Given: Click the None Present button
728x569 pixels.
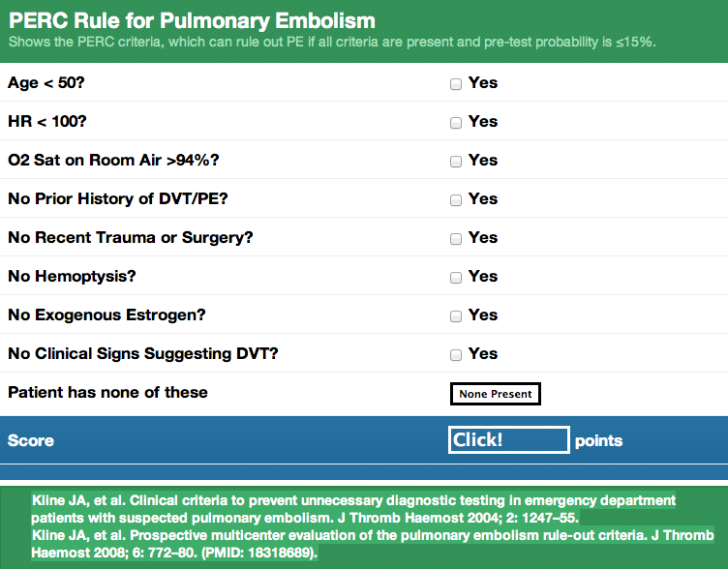Looking at the screenshot, I should tap(496, 394).
